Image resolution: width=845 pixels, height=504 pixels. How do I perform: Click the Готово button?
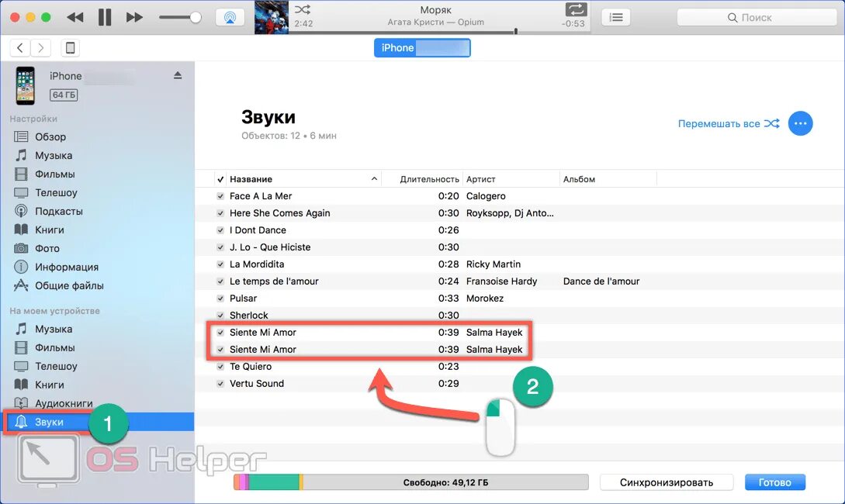click(775, 482)
